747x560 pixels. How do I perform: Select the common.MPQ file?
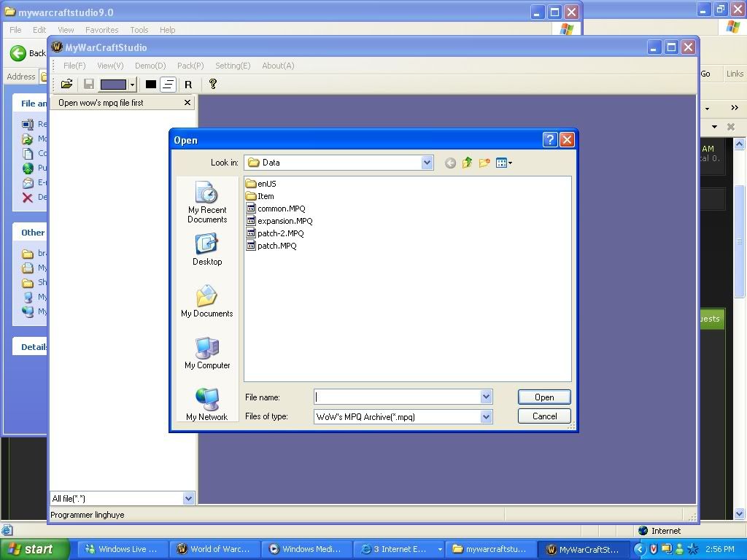pos(276,209)
